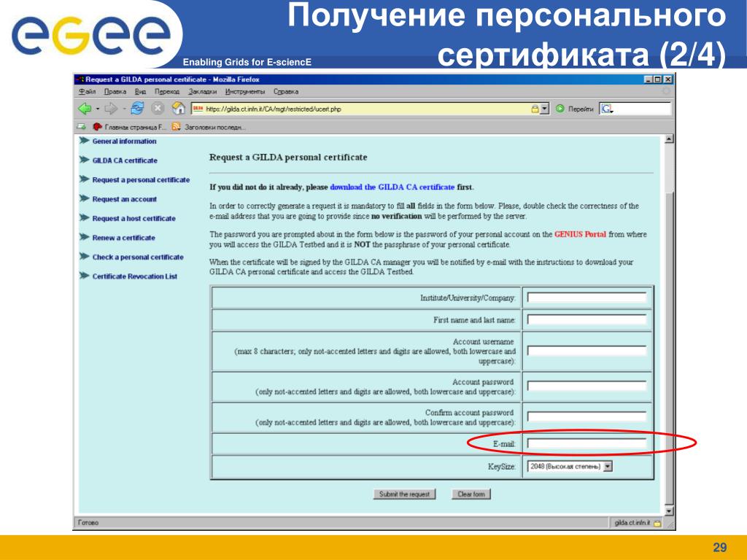Click the Stop loading icon
This screenshot has width=747, height=560.
tap(158, 109)
